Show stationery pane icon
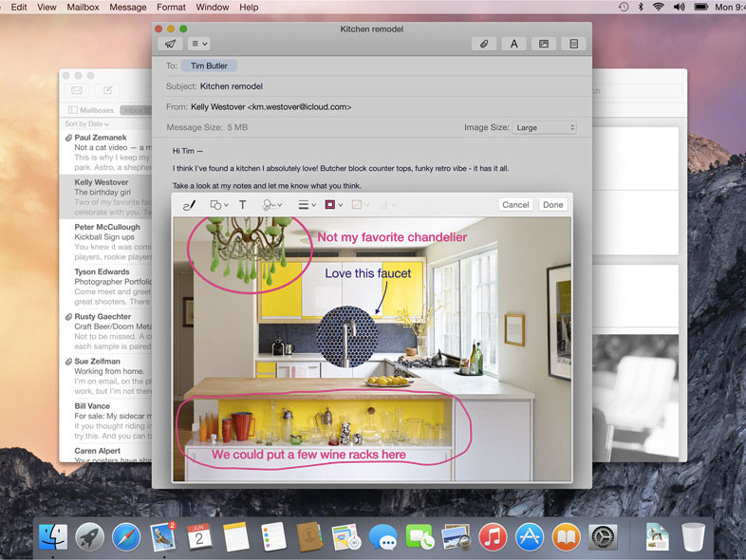Screen dimensions: 746x560 [574, 44]
